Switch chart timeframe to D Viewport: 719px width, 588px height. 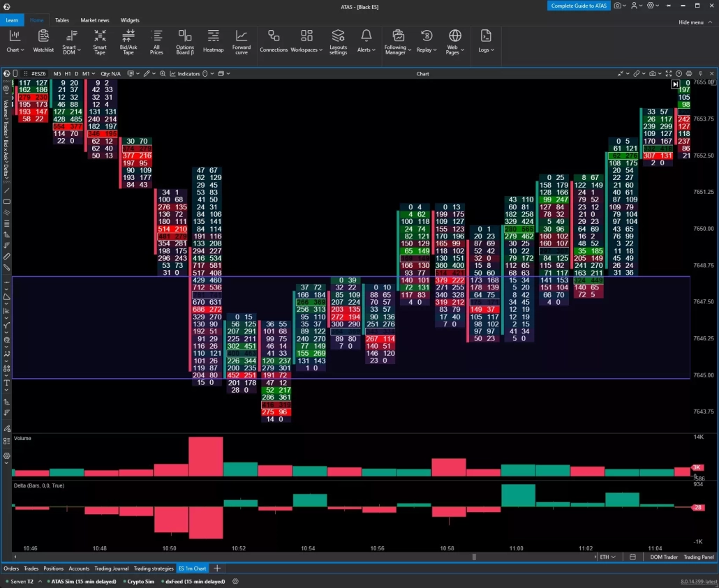click(x=77, y=73)
